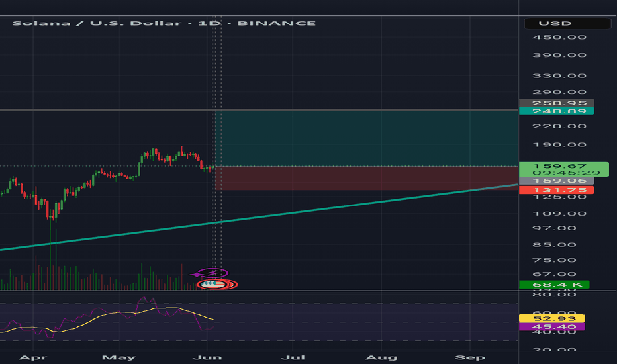This screenshot has width=617, height=364.
Task: Click the Solana / U.S. Dollar chart title
Action: click(164, 23)
